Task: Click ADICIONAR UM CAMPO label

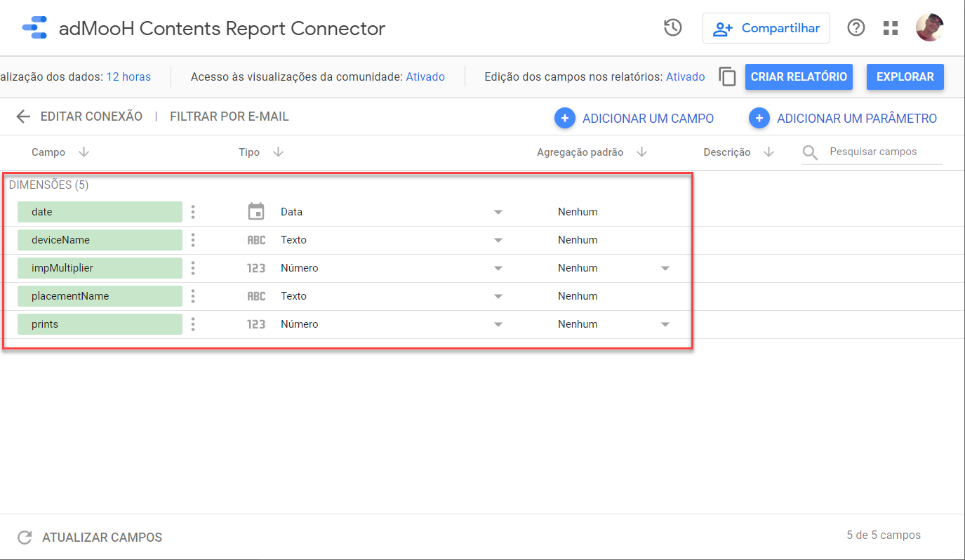Action: pos(648,119)
